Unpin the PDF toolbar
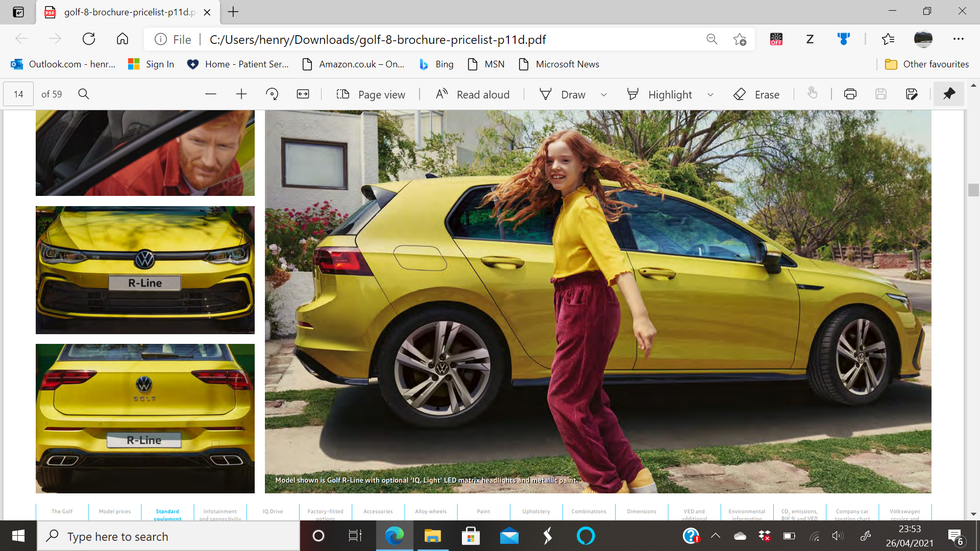 (x=949, y=94)
